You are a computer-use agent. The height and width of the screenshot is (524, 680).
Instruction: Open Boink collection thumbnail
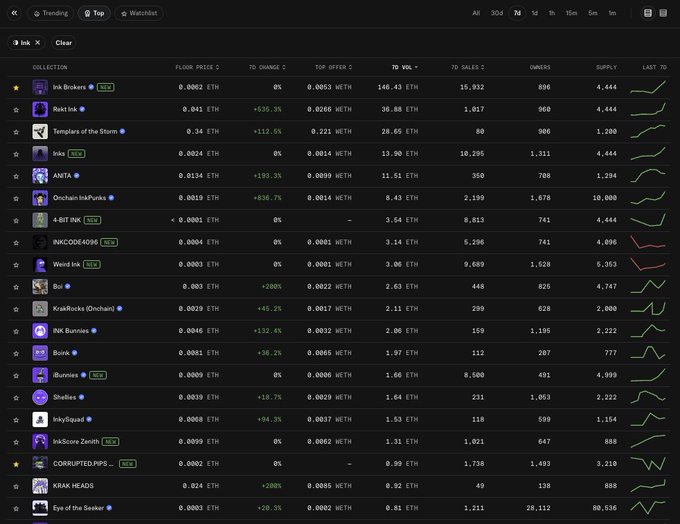pyautogui.click(x=40, y=353)
